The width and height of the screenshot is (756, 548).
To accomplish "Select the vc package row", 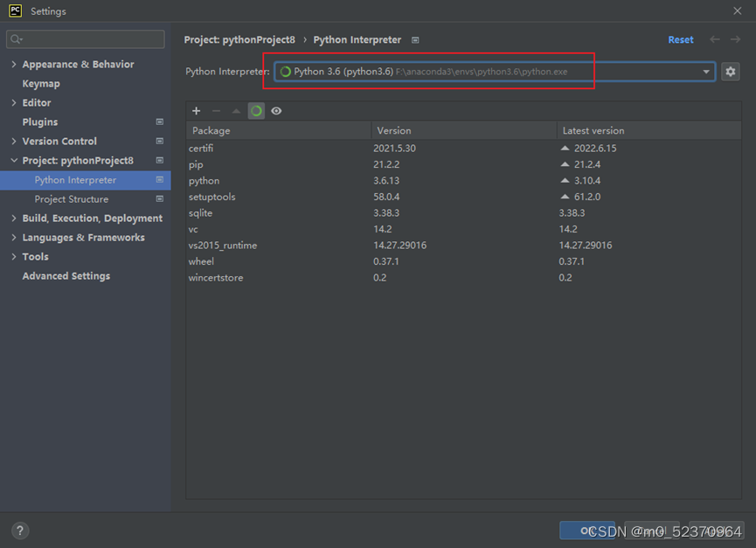I will point(464,229).
